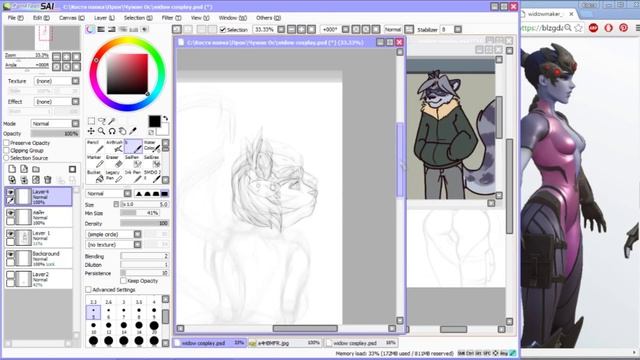
Task: Adjust the Min Size slider
Action: point(139,213)
